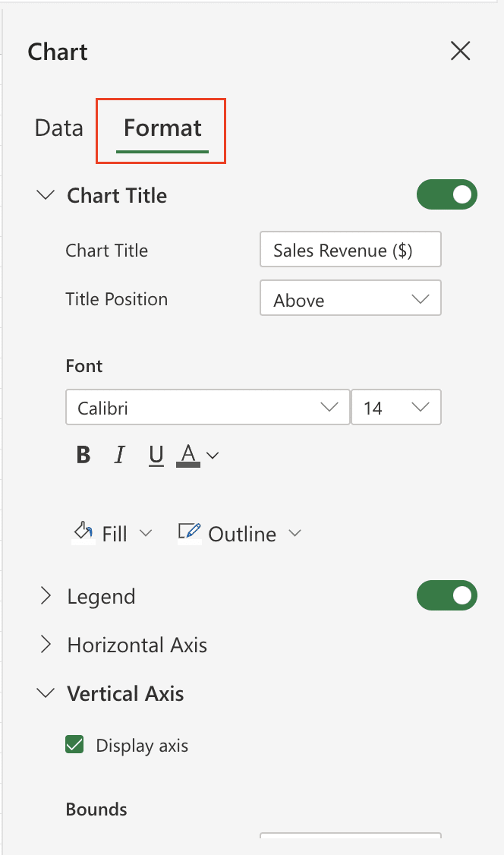Open the font size 14 dropdown
504x855 pixels.
point(396,407)
